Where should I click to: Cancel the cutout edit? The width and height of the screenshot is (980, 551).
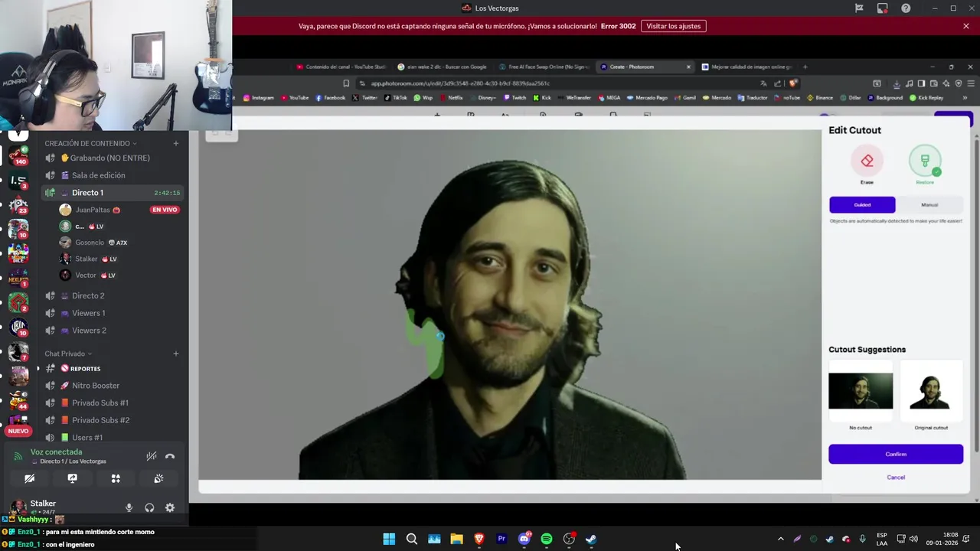[896, 478]
